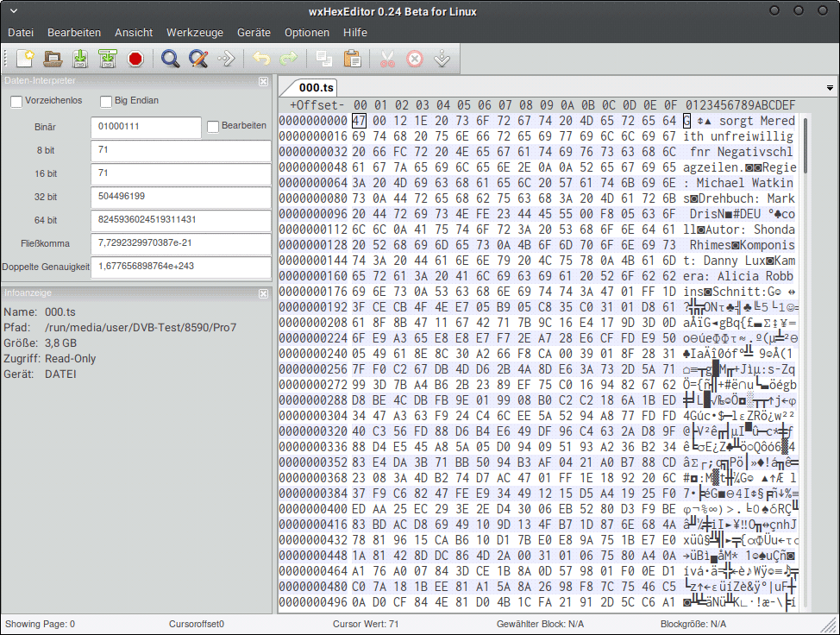Undo the last change

click(x=260, y=59)
